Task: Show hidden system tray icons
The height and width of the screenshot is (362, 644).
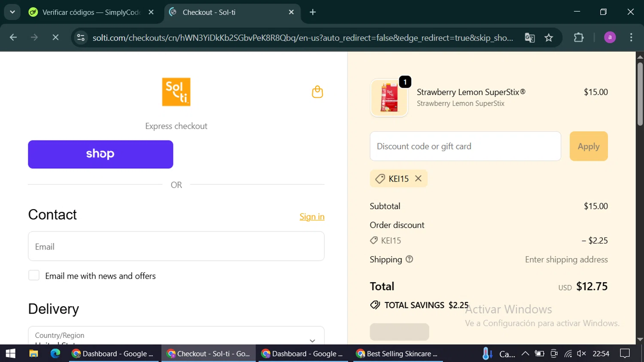Action: pyautogui.click(x=525, y=353)
